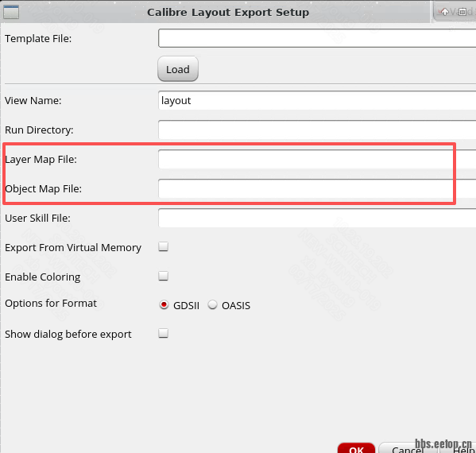Check Show dialog before export

coord(164,333)
